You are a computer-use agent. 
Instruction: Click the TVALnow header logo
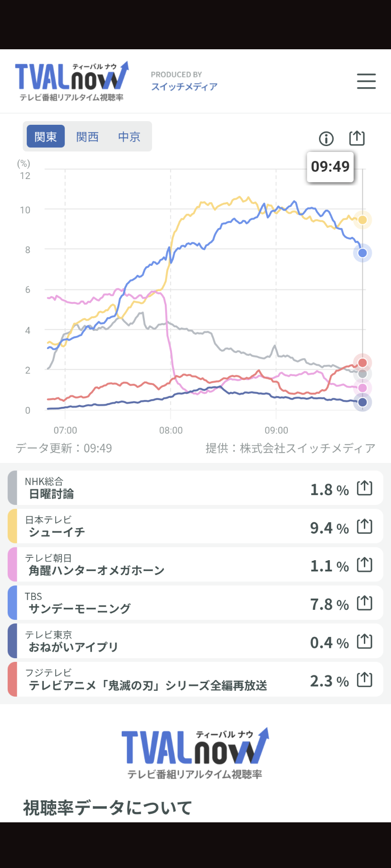[x=72, y=81]
